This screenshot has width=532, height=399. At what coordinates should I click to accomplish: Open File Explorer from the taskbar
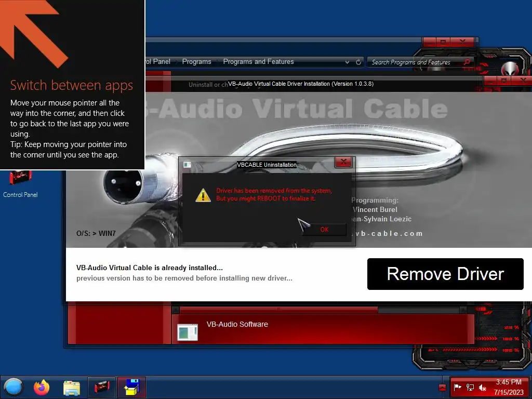72,388
